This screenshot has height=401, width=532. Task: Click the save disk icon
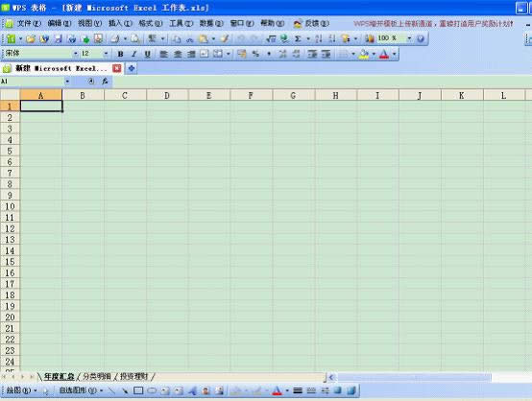pos(58,38)
